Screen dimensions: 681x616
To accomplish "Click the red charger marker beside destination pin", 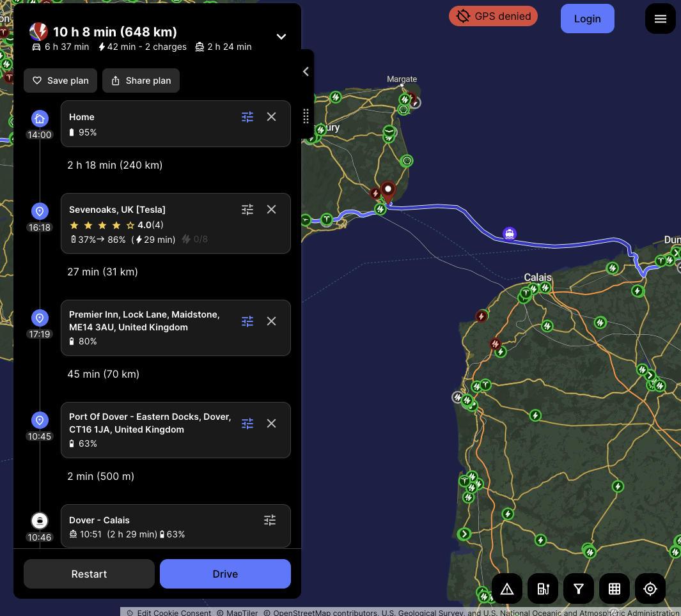I will tap(375, 193).
